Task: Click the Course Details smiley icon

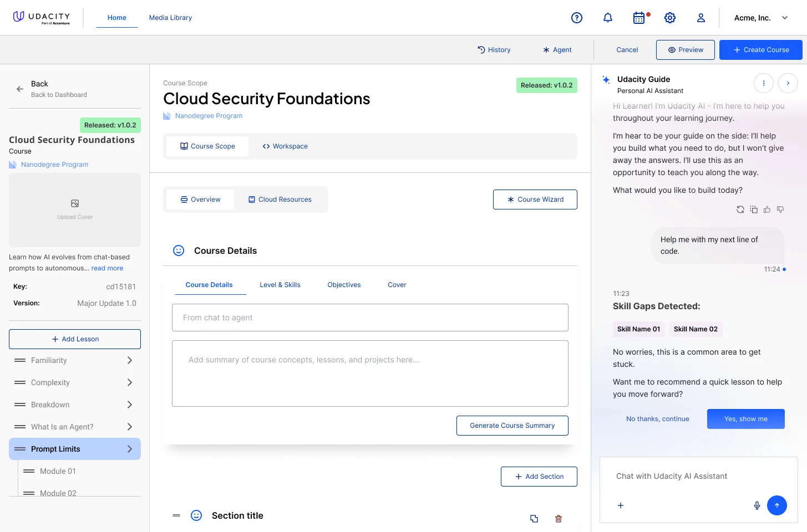Action: [179, 250]
